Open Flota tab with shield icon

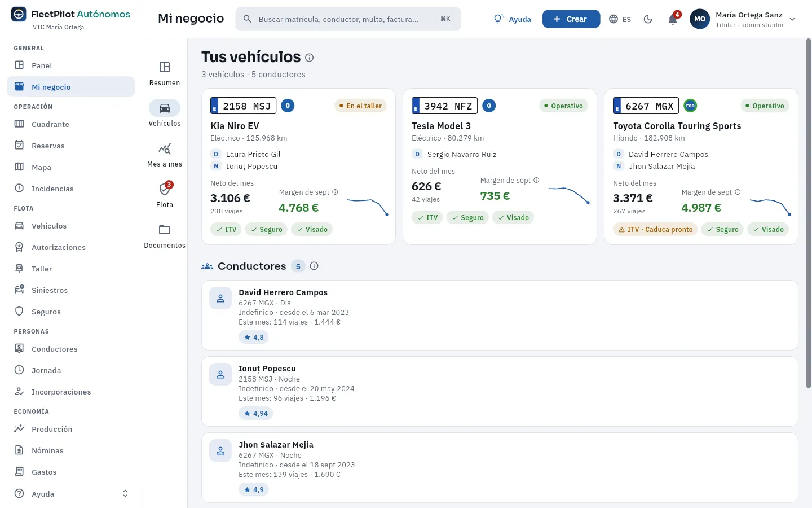pyautogui.click(x=165, y=195)
